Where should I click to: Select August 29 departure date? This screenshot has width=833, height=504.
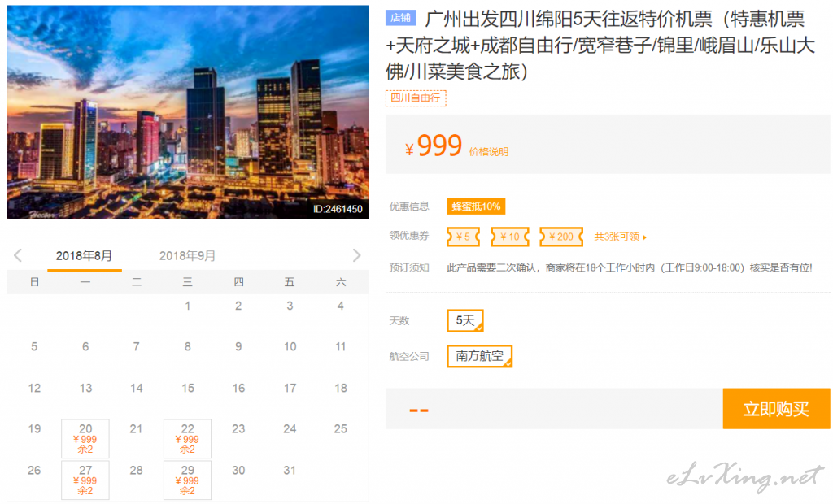[188, 480]
